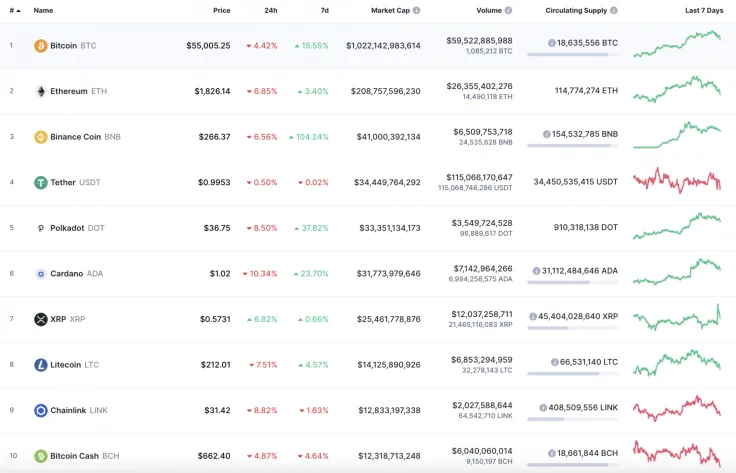The width and height of the screenshot is (736, 473).
Task: Open the Binance Coin BNB name link
Action: (x=85, y=137)
